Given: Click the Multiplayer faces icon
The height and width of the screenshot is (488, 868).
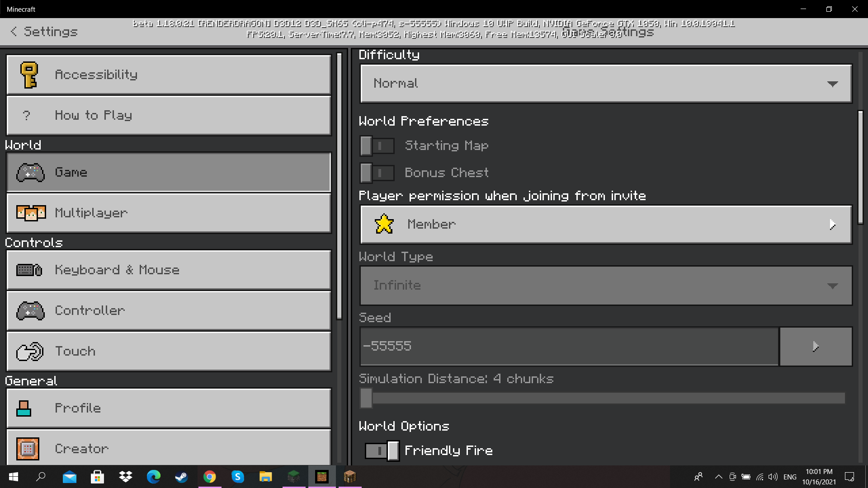Looking at the screenshot, I should click(31, 213).
